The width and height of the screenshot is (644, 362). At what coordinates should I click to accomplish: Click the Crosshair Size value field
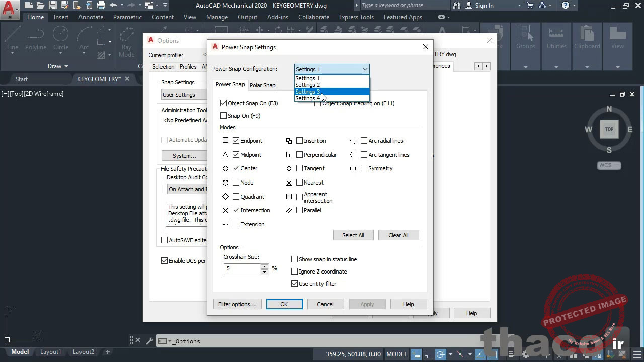[x=242, y=269]
